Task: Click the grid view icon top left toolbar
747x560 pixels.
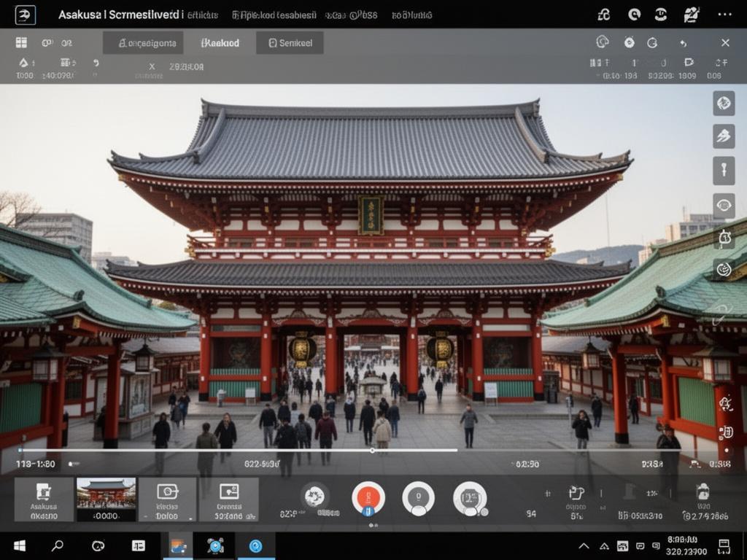Action: [x=20, y=42]
